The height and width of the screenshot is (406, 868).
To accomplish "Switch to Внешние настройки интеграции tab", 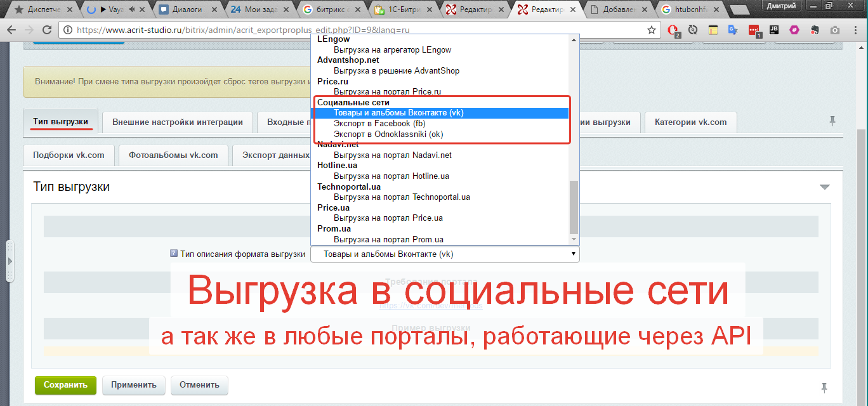I will (x=177, y=122).
